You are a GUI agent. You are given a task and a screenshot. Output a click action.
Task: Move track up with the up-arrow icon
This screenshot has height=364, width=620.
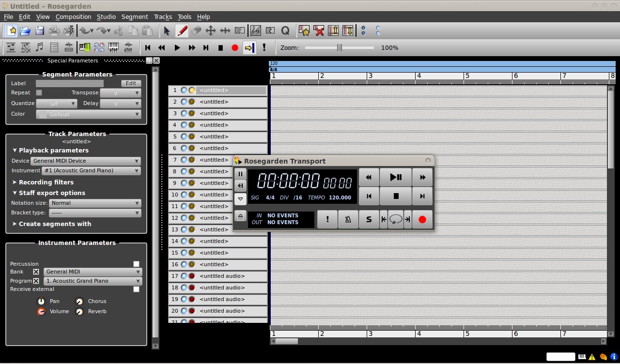tap(333, 31)
